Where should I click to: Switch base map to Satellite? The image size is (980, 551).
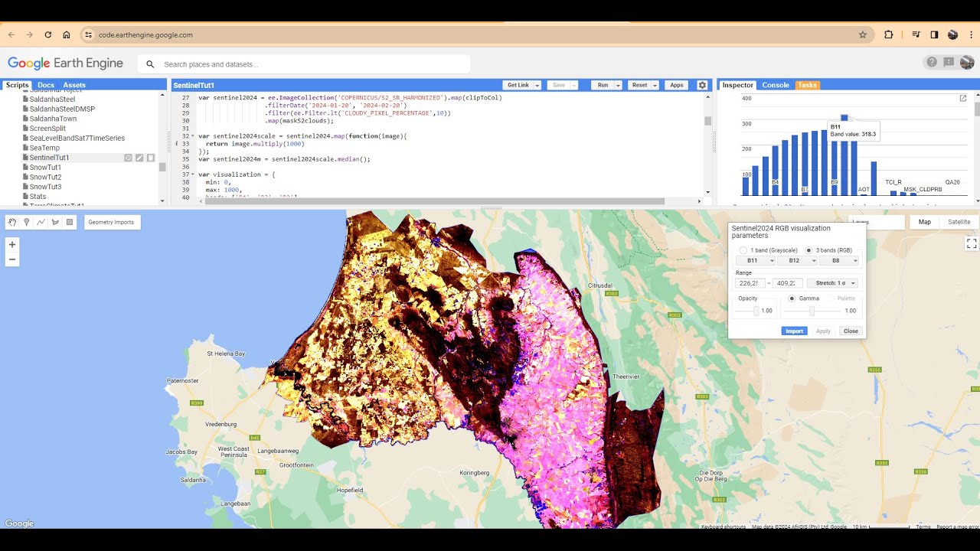[x=959, y=222]
